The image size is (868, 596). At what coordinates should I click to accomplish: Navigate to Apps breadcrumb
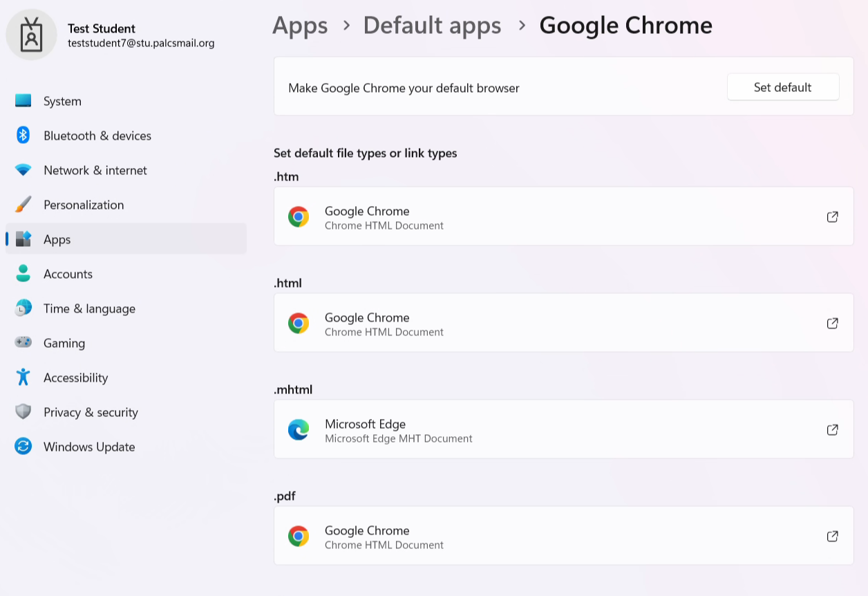299,26
